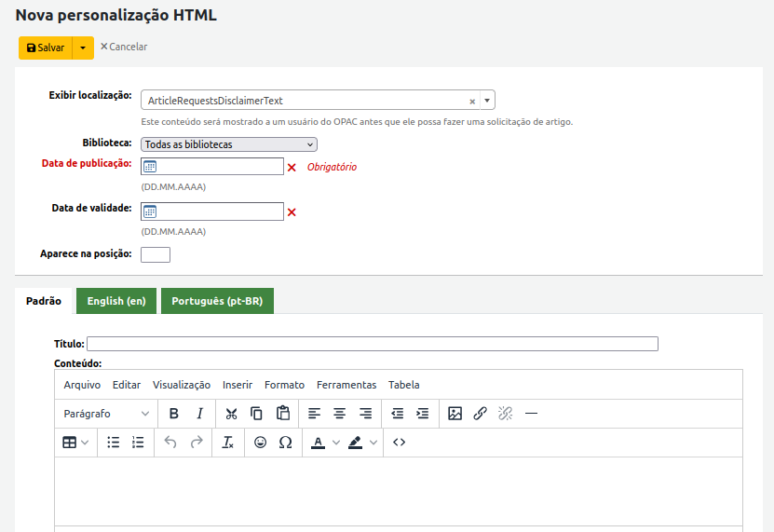Expand the Parágrafo format dropdown
The width and height of the screenshot is (774, 532).
tap(106, 414)
